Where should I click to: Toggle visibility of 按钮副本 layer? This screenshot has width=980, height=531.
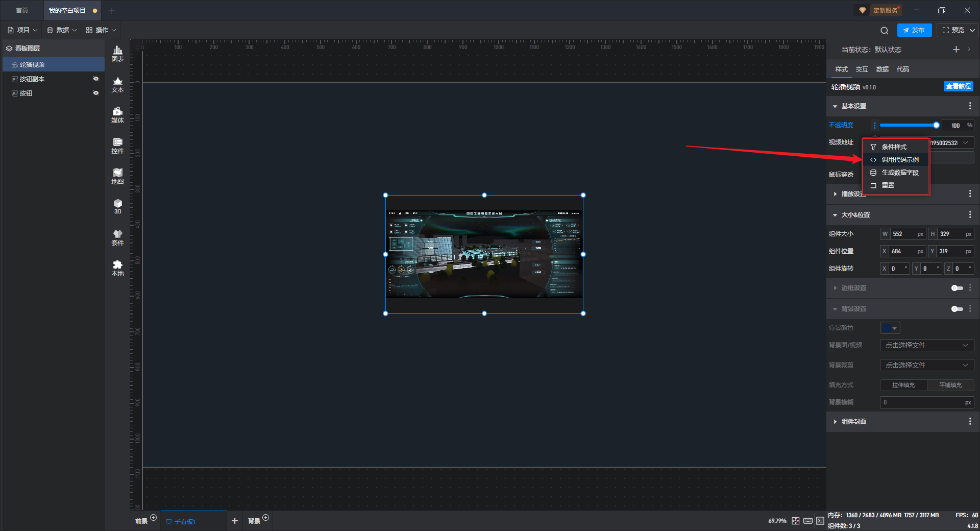pyautogui.click(x=96, y=79)
